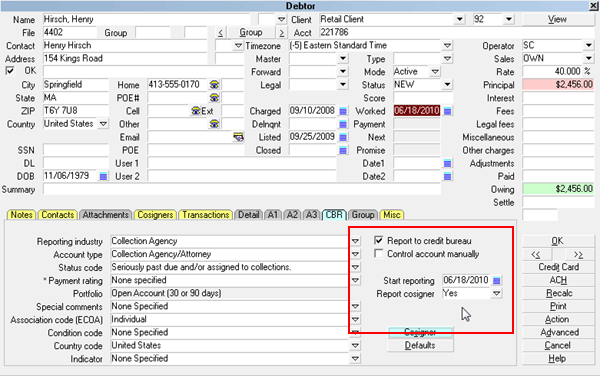Click the SSN input field
The height and width of the screenshot is (376, 600).
(x=76, y=150)
